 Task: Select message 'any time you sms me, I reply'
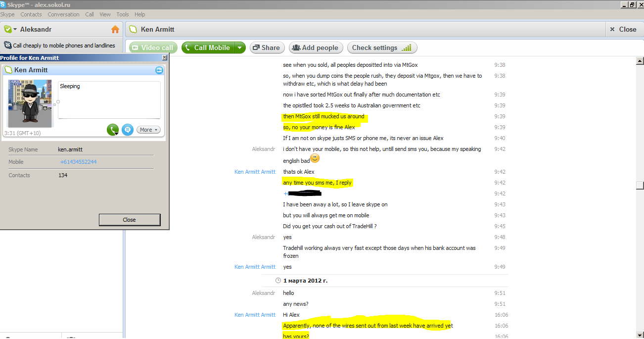(317, 183)
